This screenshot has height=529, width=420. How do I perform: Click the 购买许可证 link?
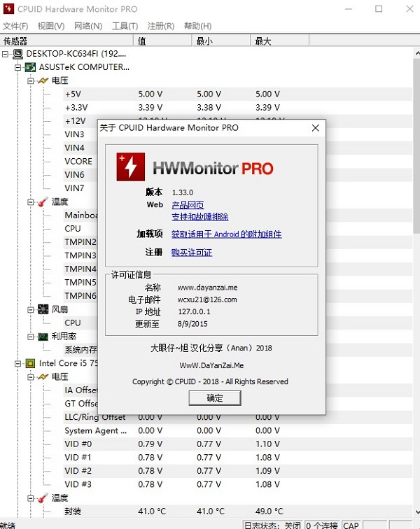192,253
